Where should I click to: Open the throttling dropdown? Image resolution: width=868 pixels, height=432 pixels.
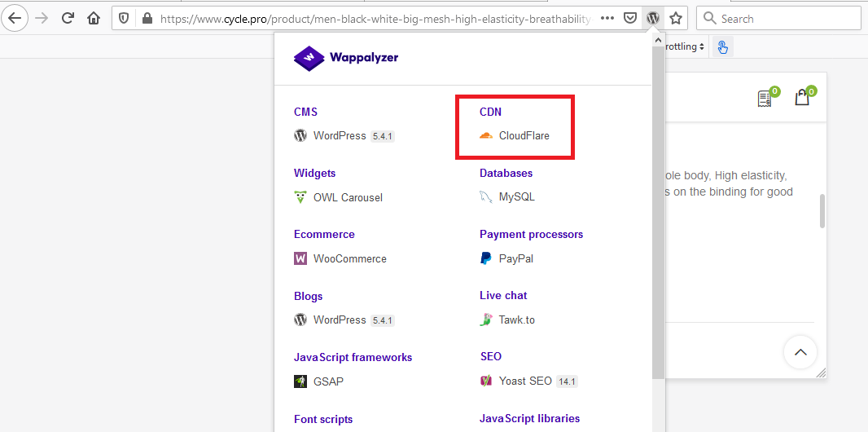684,46
